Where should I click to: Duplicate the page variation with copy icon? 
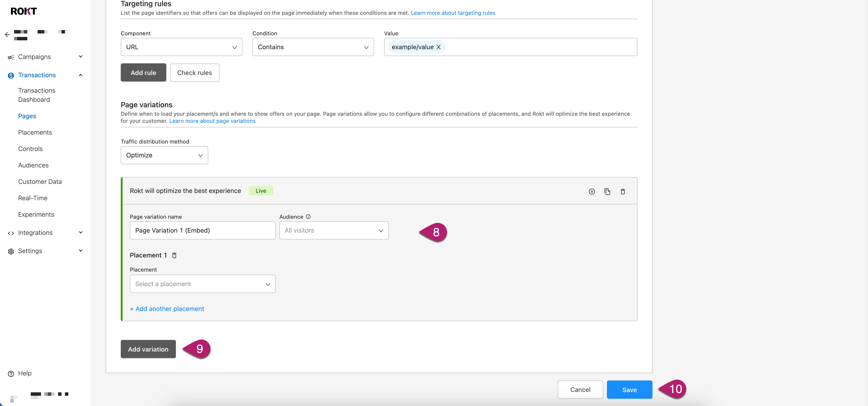[607, 191]
